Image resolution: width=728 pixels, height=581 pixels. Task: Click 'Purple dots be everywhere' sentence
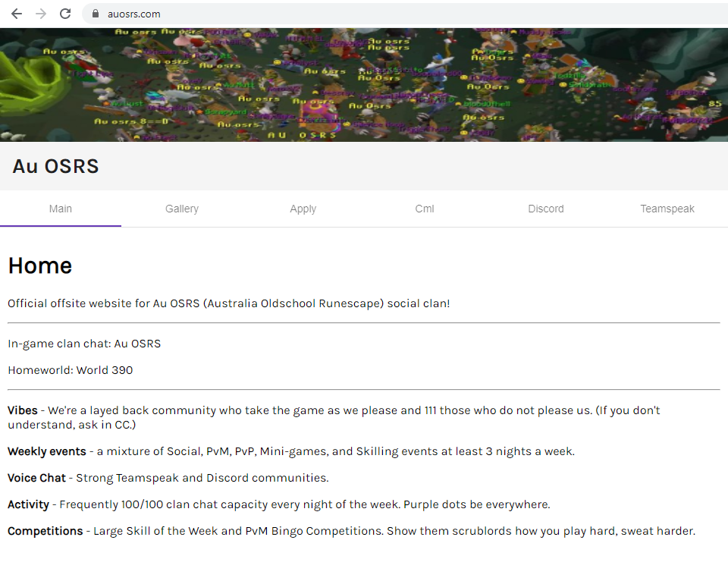477,505
